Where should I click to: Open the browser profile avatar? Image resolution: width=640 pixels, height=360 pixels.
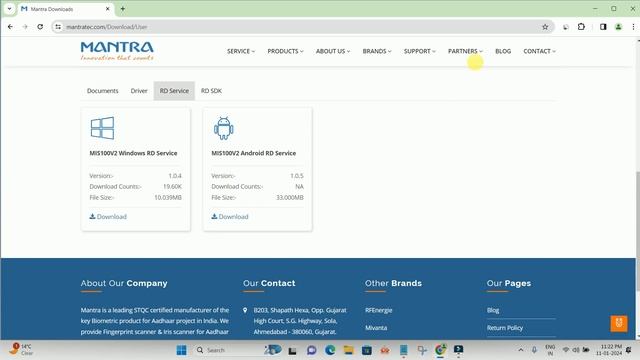618,27
